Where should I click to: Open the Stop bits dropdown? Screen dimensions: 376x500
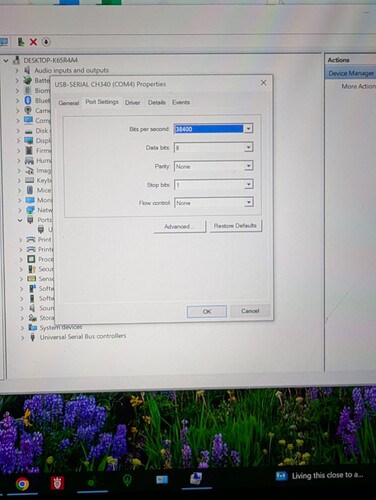(248, 184)
